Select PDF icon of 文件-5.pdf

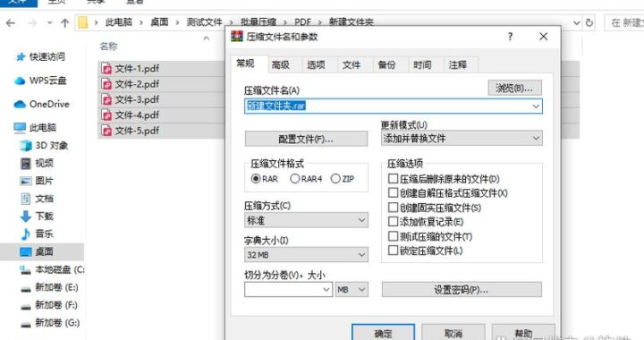click(x=106, y=131)
